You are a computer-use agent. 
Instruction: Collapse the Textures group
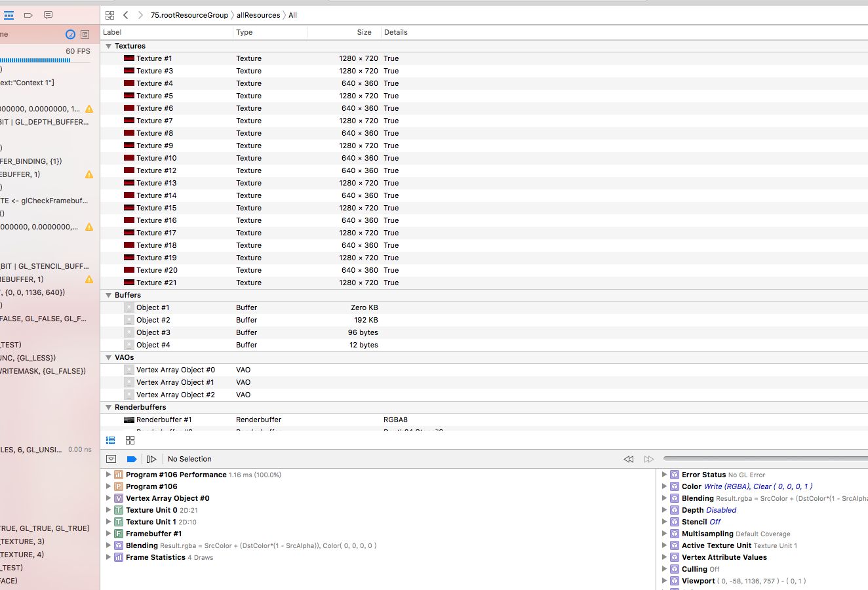click(x=108, y=46)
